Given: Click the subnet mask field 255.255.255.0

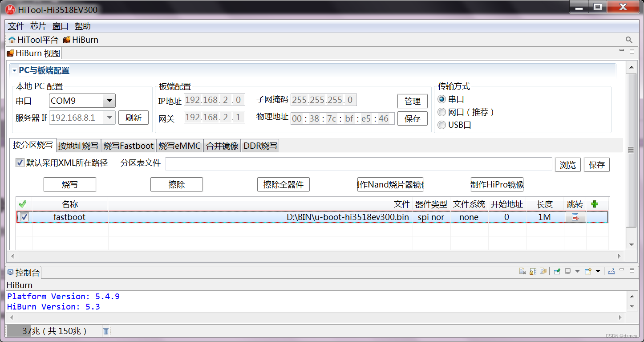Looking at the screenshot, I should click(324, 100).
